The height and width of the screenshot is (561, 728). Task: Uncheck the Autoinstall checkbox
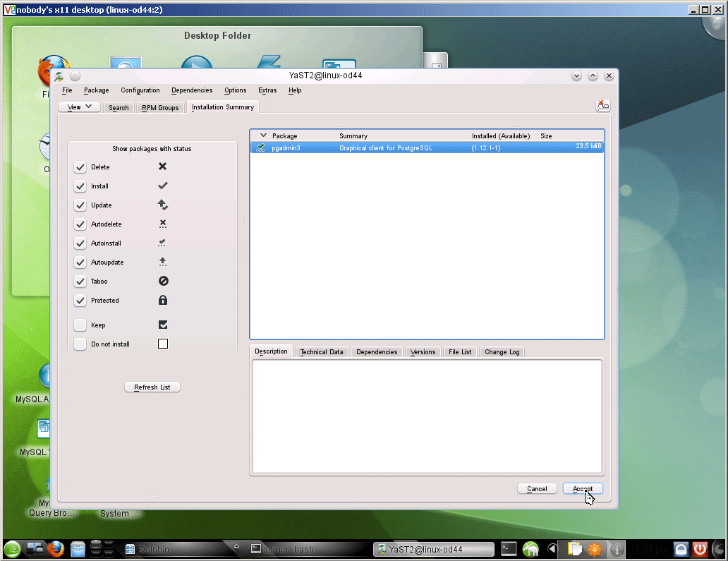80,243
